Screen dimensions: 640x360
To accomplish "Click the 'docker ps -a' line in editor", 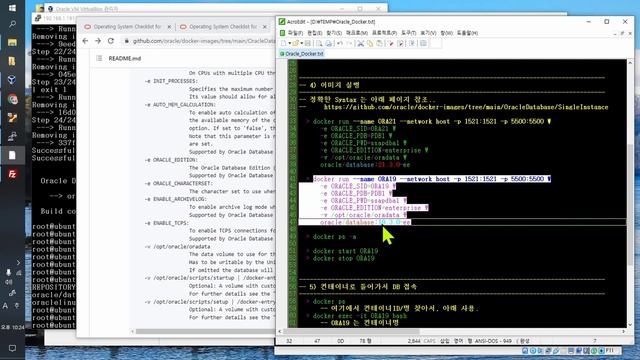I will (x=334, y=237).
